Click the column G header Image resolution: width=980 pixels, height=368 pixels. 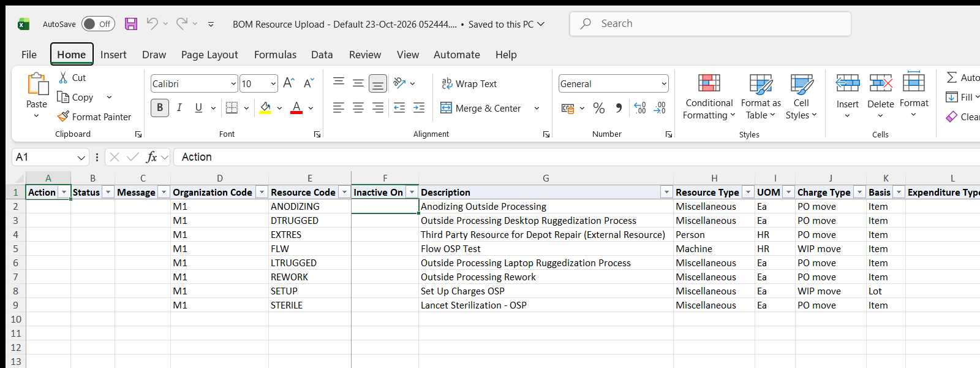[546, 178]
